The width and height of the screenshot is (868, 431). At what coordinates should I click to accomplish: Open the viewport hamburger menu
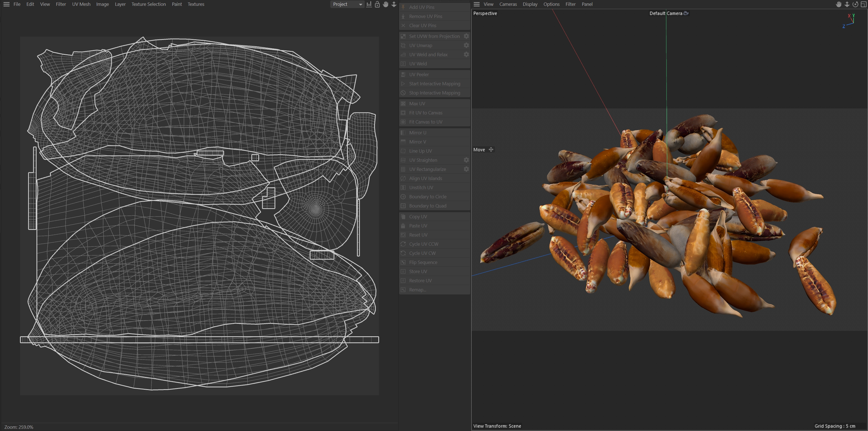pyautogui.click(x=476, y=4)
